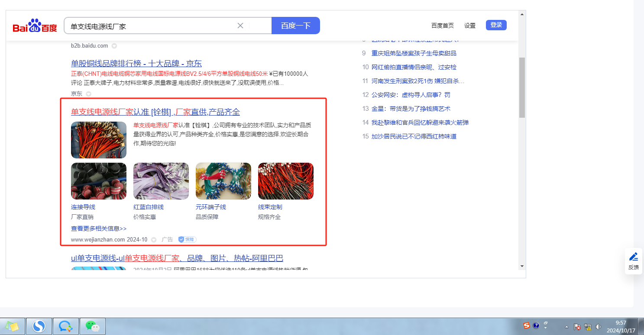Click the Sogou input method tray icon
Viewport: 644px width, 335px height.
[526, 325]
